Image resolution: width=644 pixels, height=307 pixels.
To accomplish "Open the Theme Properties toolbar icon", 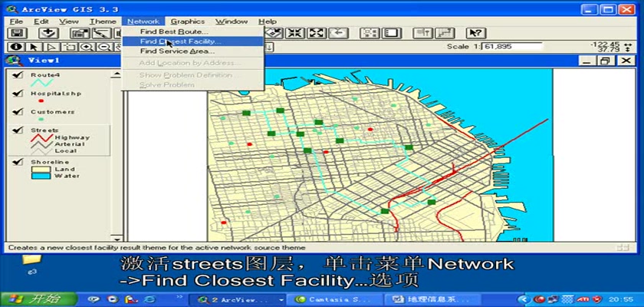I will coord(80,34).
